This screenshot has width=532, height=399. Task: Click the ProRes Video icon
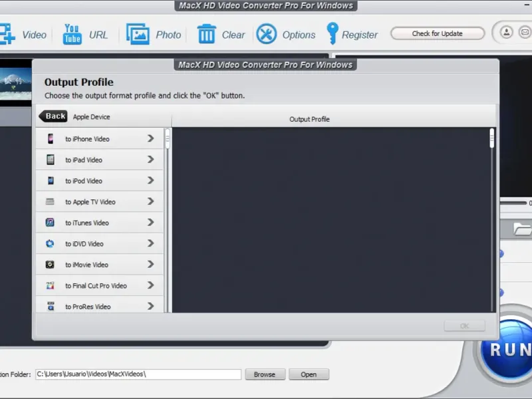(51, 306)
